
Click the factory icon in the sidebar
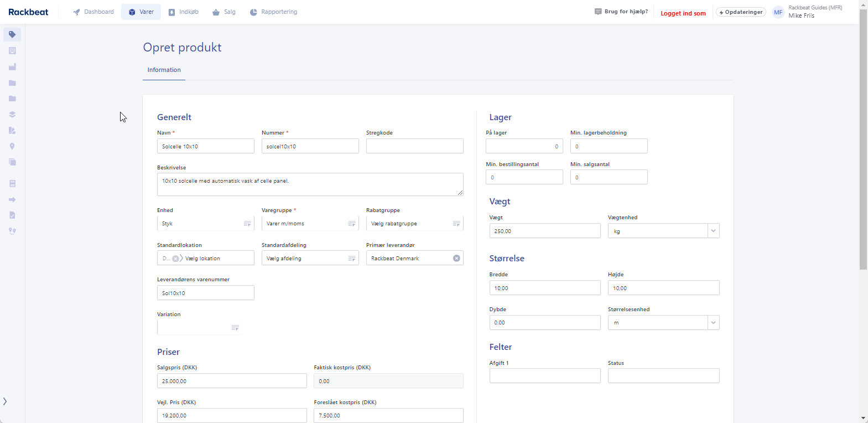coord(12,67)
